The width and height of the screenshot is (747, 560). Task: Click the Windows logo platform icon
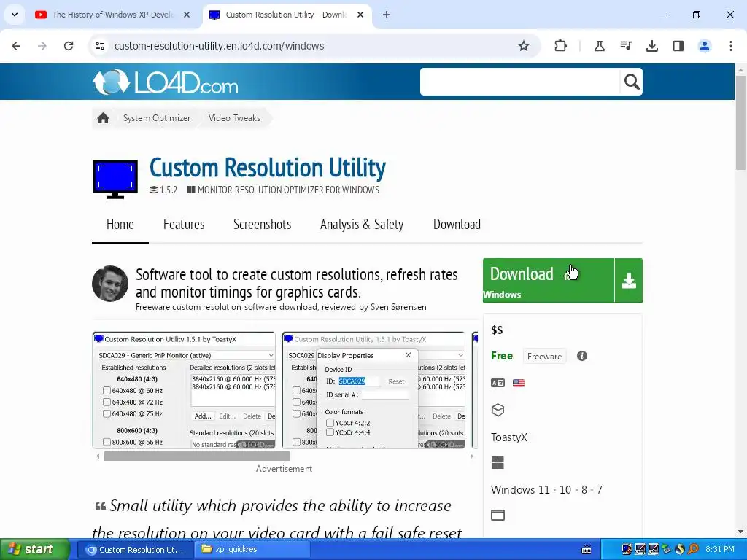tap(498, 462)
